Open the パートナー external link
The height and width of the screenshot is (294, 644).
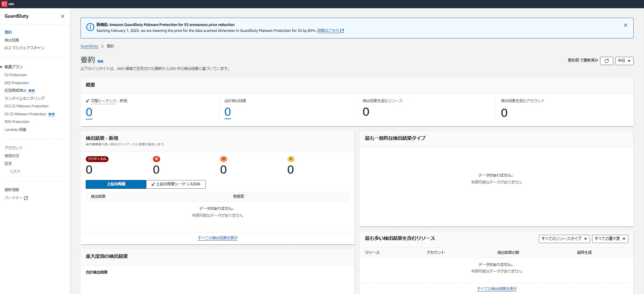tap(16, 198)
